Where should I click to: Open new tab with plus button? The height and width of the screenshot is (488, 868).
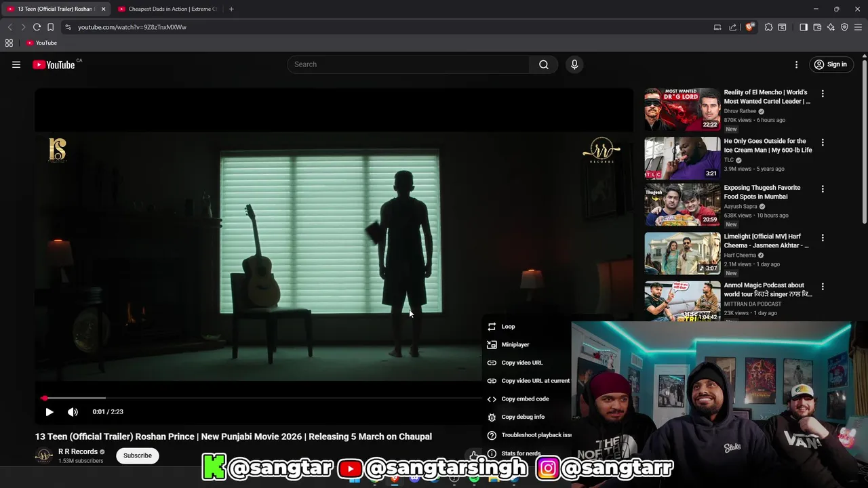click(x=231, y=9)
